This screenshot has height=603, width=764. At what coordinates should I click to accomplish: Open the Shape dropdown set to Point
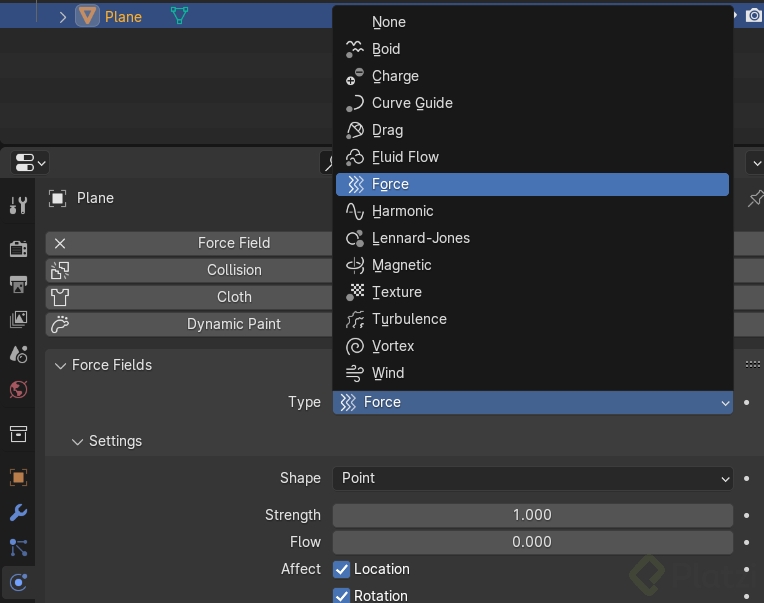coord(532,478)
